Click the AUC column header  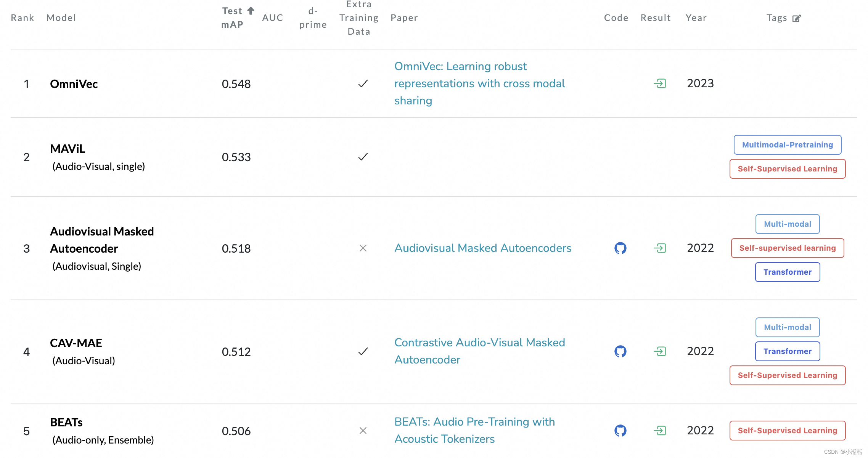(x=272, y=18)
